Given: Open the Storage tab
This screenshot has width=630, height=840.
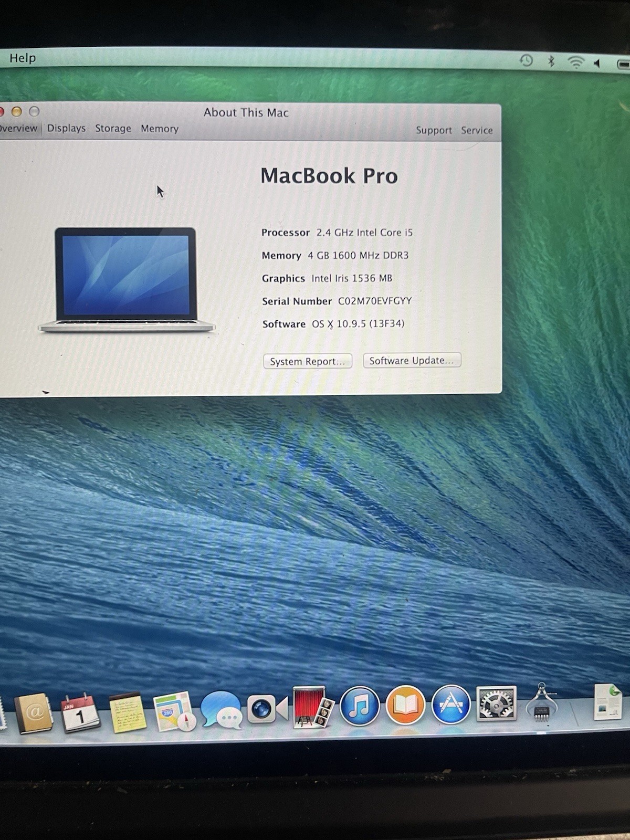Looking at the screenshot, I should coord(113,129).
